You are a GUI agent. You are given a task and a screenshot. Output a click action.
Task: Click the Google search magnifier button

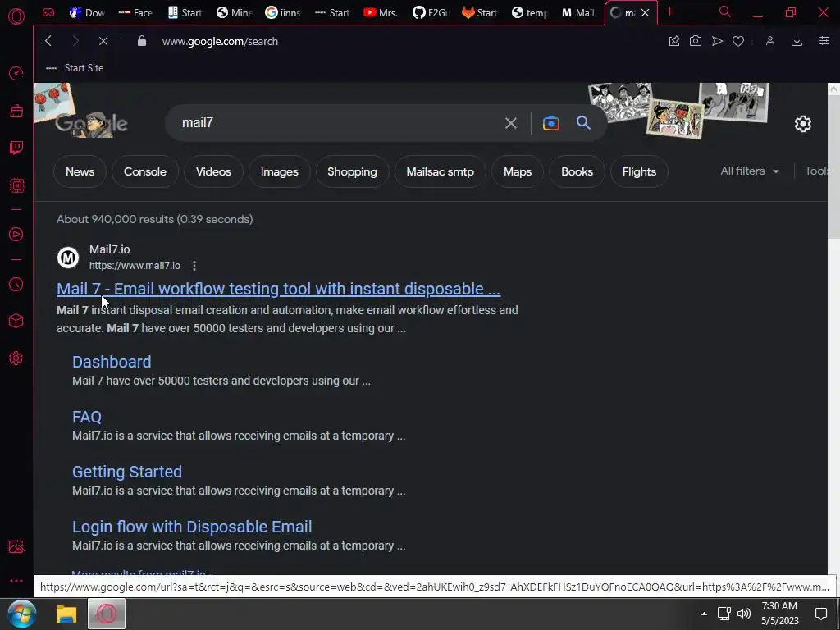tap(583, 123)
